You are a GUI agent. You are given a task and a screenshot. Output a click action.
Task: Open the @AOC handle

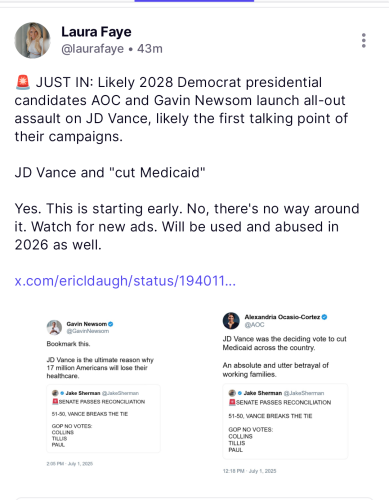pyautogui.click(x=254, y=325)
